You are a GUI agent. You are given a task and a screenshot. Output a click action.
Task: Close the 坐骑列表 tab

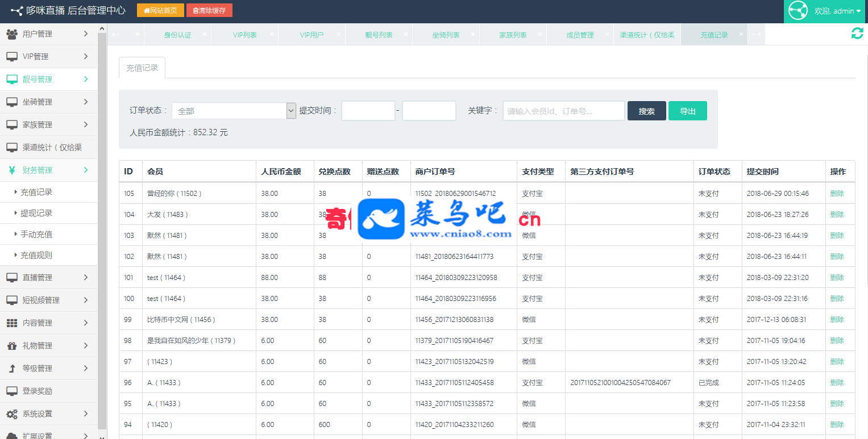pos(472,34)
